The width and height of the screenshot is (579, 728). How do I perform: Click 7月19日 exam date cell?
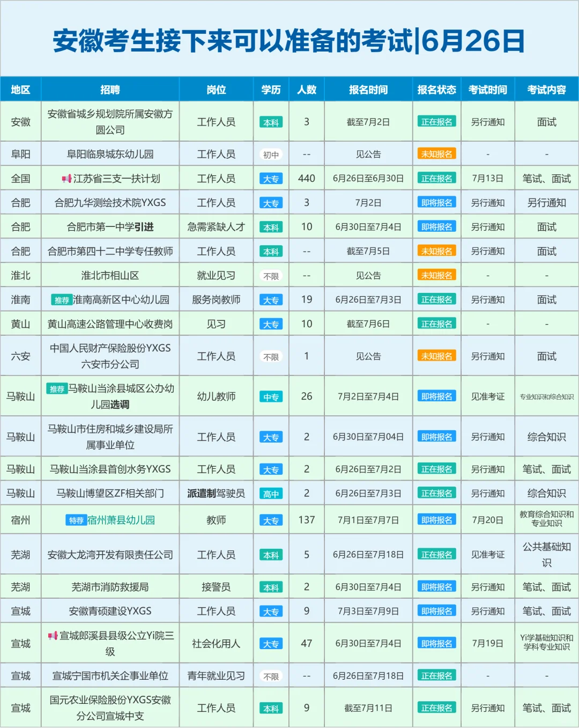(x=488, y=644)
